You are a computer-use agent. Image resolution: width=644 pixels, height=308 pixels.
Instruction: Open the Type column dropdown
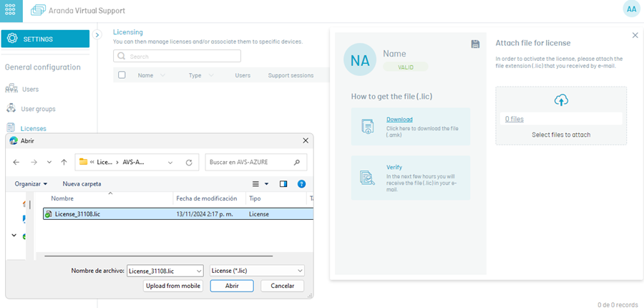211,76
